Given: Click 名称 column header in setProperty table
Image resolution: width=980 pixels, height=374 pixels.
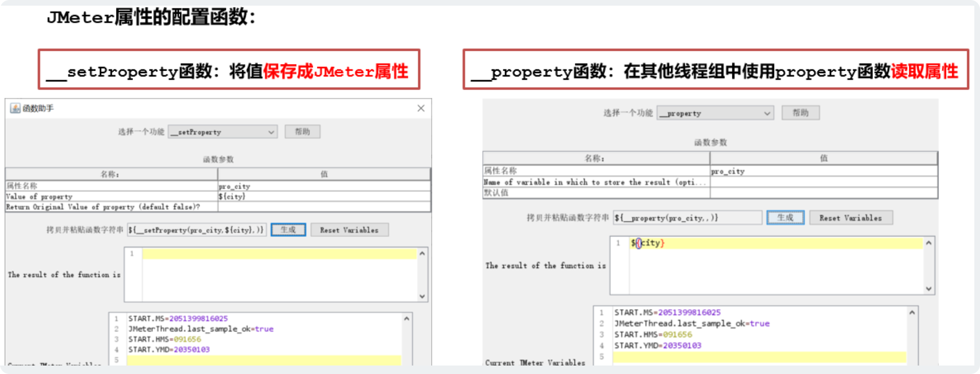Looking at the screenshot, I should pyautogui.click(x=111, y=174).
